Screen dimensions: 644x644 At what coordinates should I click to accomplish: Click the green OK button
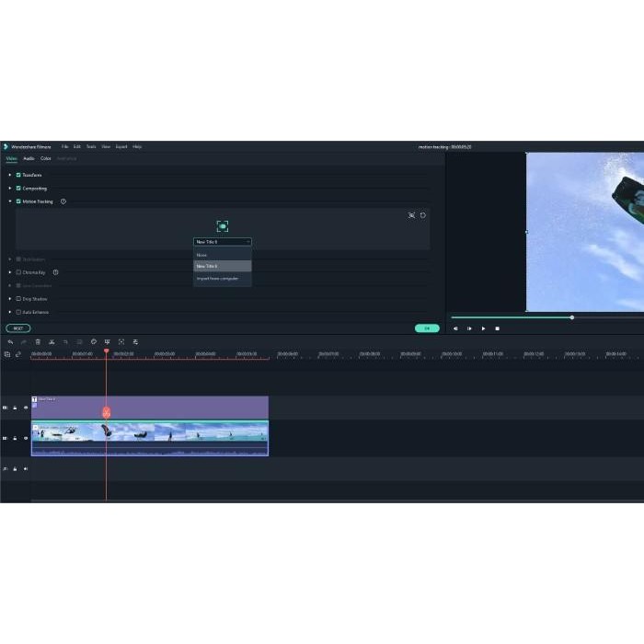[x=427, y=328]
